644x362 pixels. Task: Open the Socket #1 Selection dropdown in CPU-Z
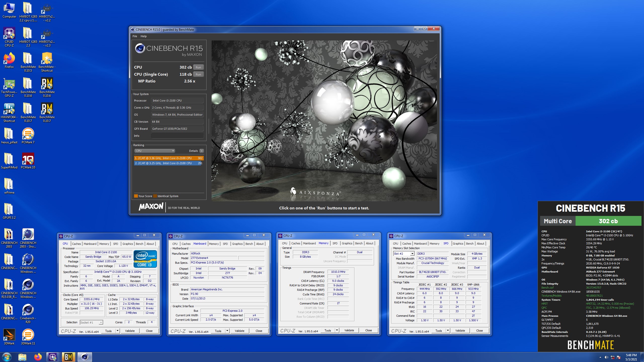coord(91,322)
